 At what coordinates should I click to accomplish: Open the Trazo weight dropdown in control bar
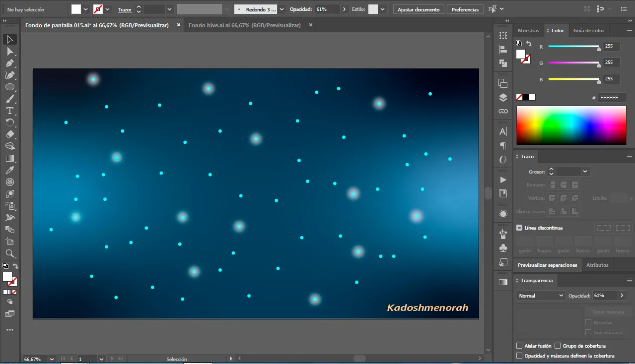(169, 9)
